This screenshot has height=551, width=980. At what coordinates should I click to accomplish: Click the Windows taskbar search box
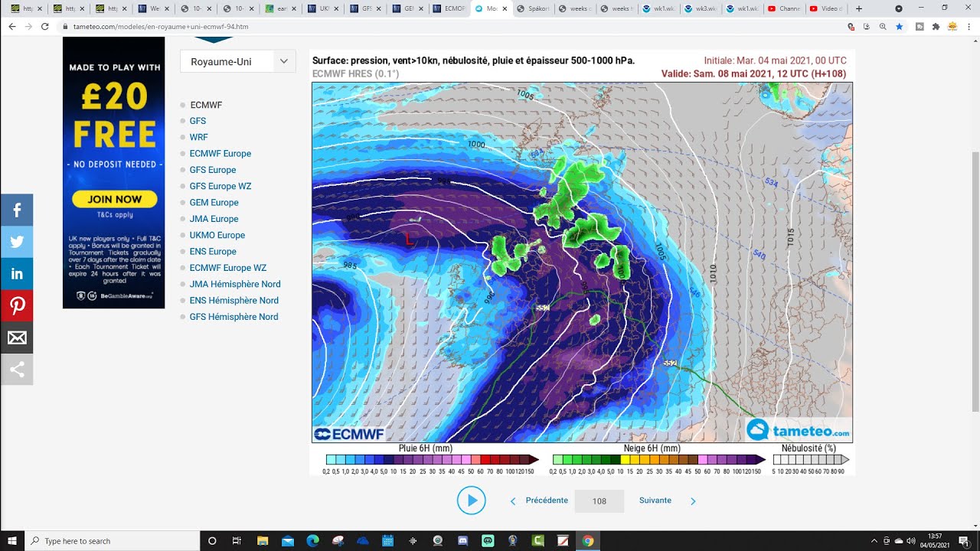point(113,540)
